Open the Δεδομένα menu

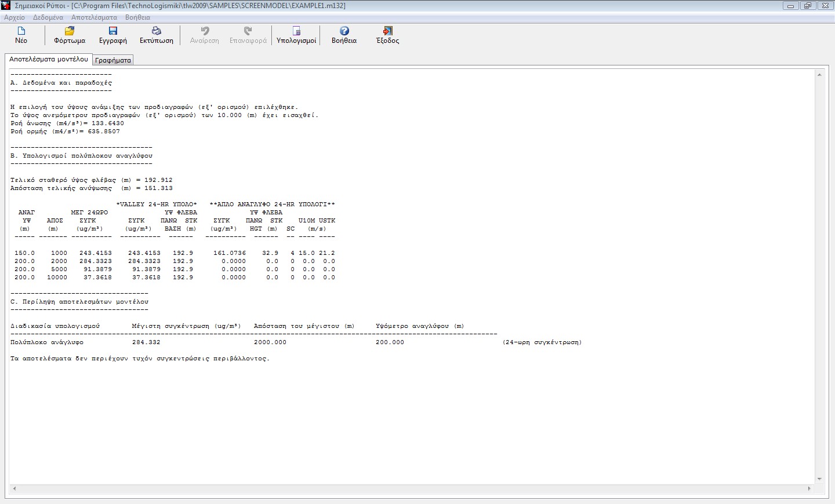[x=48, y=17]
